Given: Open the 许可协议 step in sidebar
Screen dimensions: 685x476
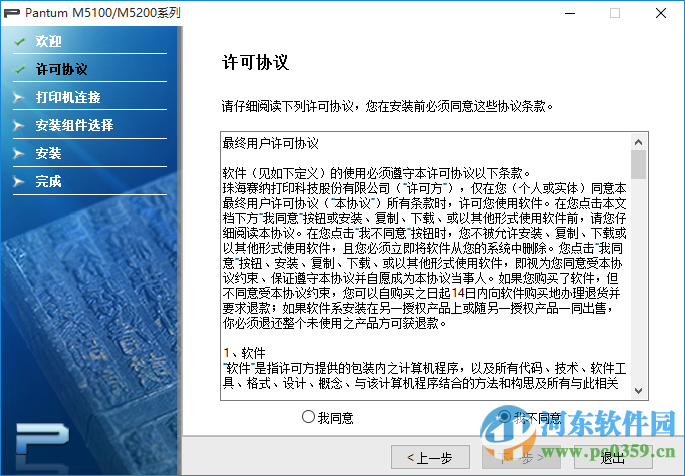Looking at the screenshot, I should tap(62, 69).
